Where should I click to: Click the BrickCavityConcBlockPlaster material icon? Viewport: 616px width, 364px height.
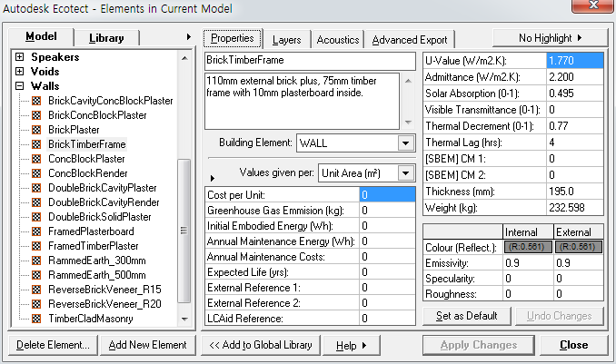click(37, 101)
